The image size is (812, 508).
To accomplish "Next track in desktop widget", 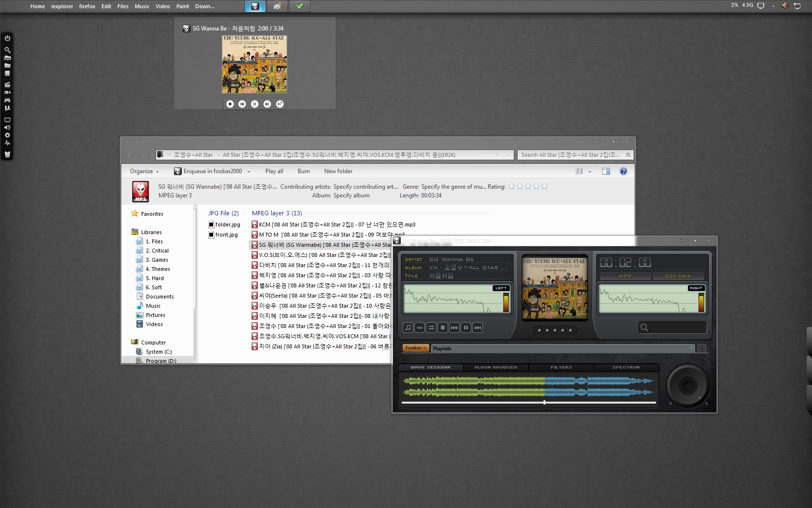I will click(x=267, y=104).
